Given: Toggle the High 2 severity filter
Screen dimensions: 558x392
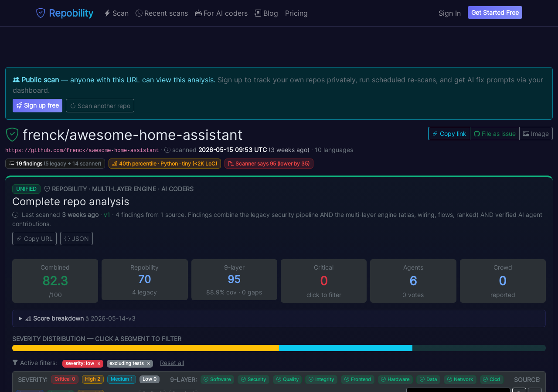Looking at the screenshot, I should click(x=93, y=379).
